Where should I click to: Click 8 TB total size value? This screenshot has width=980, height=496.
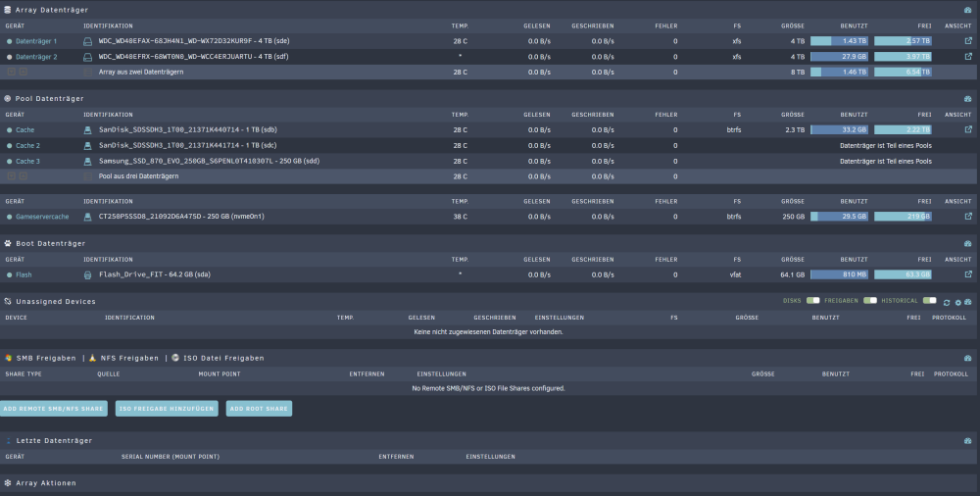click(798, 72)
